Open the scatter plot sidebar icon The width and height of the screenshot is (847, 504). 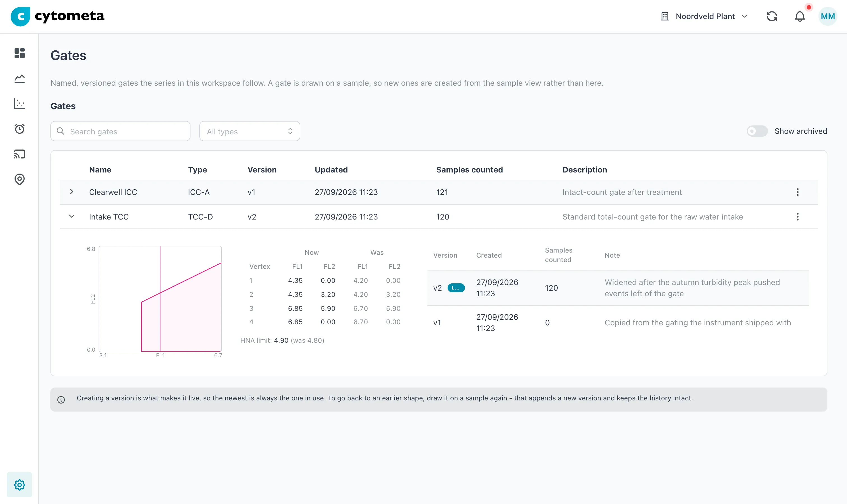[19, 104]
